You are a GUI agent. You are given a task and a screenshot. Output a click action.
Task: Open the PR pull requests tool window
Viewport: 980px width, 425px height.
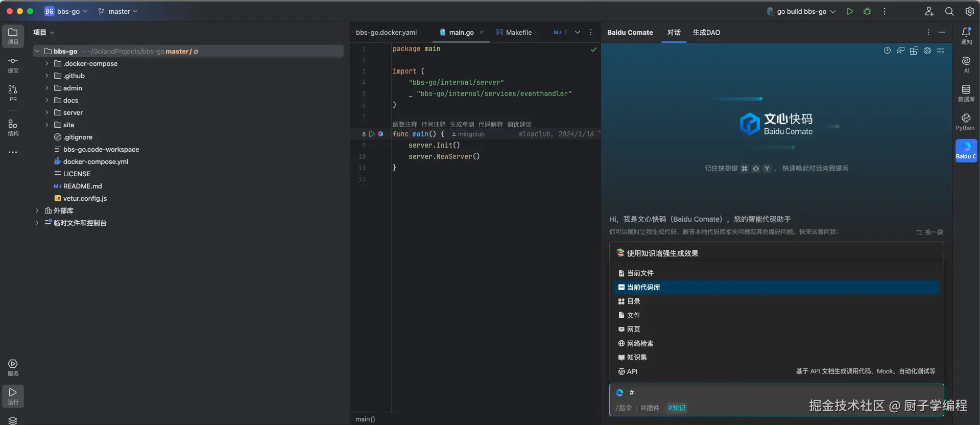pos(13,93)
